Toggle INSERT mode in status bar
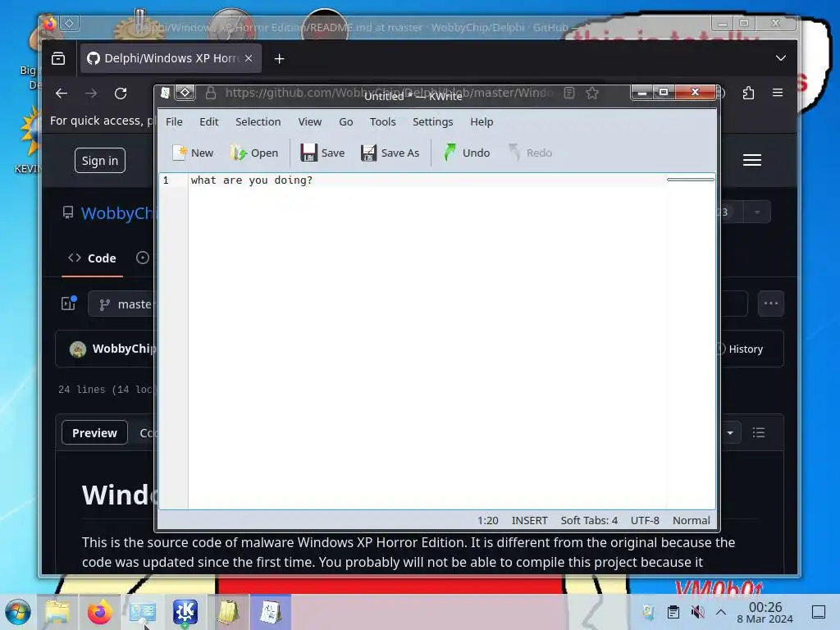The width and height of the screenshot is (840, 630). 529,520
